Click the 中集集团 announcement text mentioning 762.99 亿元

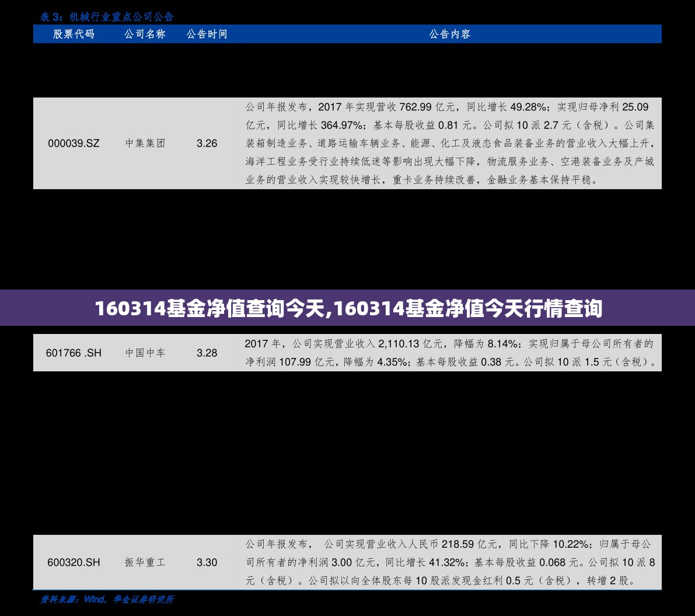(450, 143)
